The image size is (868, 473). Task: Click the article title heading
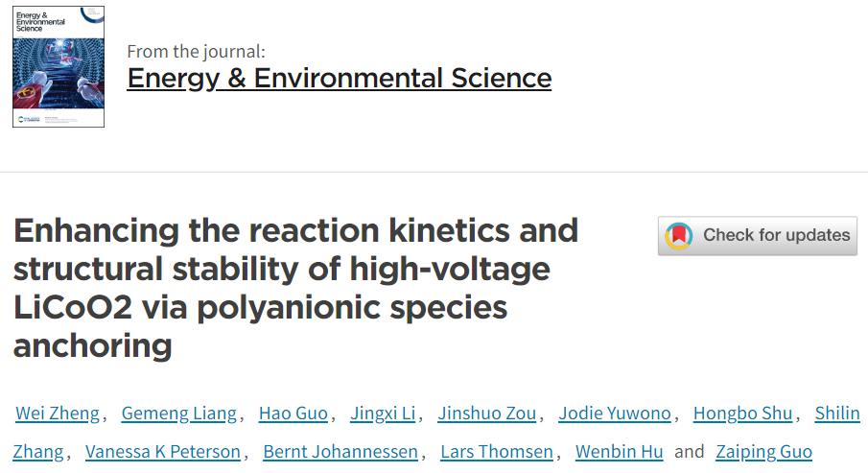[x=295, y=288]
